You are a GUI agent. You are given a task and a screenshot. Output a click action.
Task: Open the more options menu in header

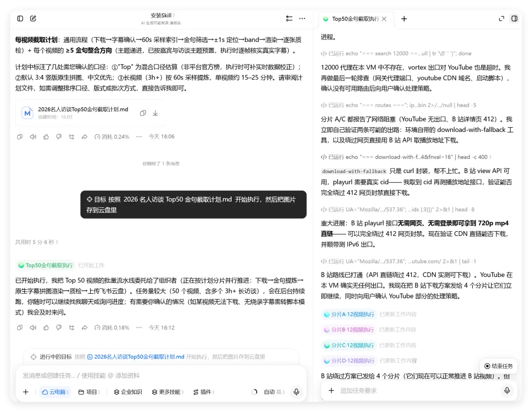[302, 19]
